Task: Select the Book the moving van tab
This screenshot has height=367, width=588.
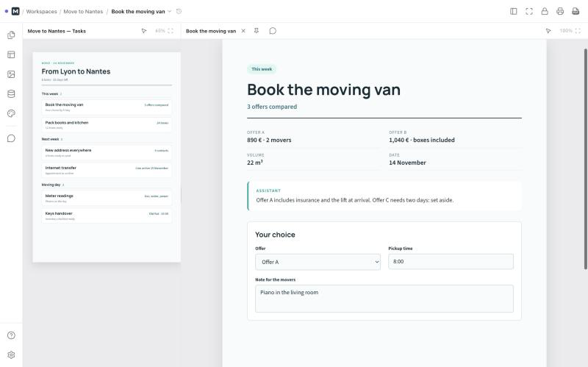Action: point(211,31)
